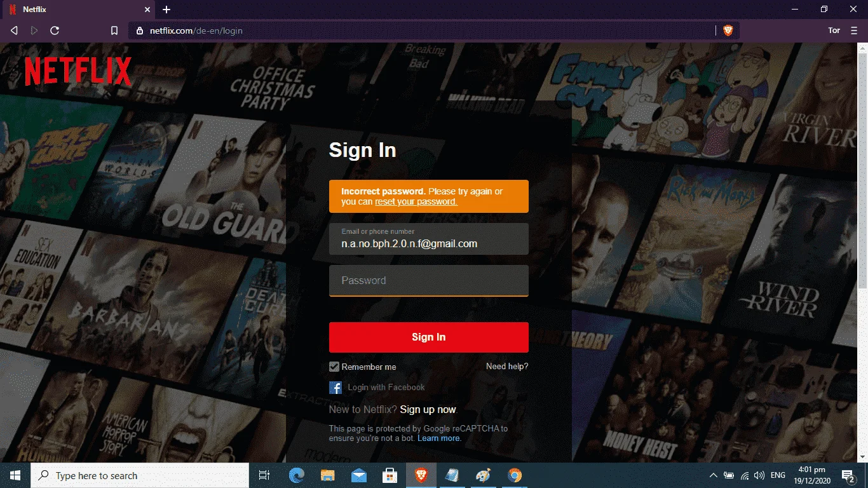The width and height of the screenshot is (868, 488).
Task: Uncheck the Remember me checkbox
Action: 334,367
